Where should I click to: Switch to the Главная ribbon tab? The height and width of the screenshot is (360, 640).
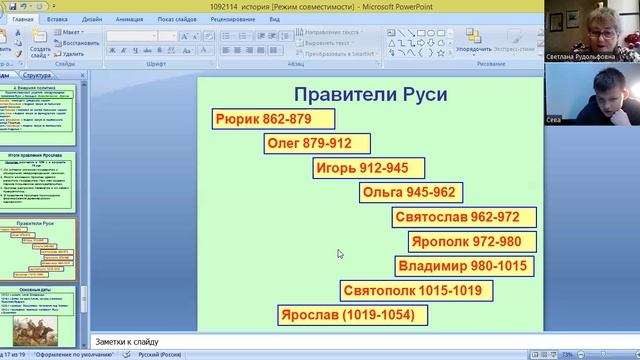pyautogui.click(x=22, y=19)
